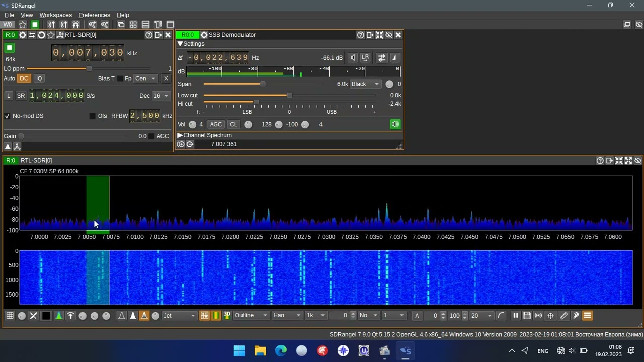Open SSB Demodulator settings gear

click(x=204, y=35)
